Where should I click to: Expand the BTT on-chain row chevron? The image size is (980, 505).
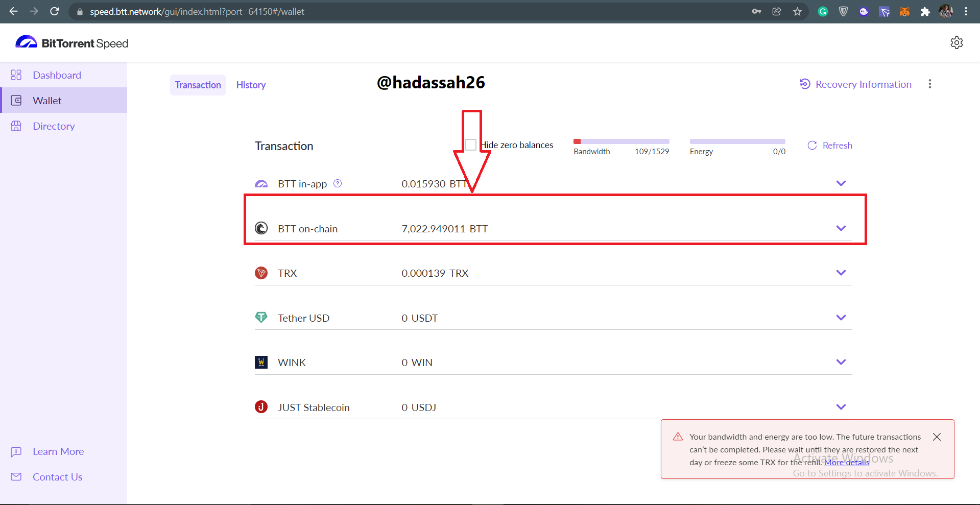(x=841, y=228)
